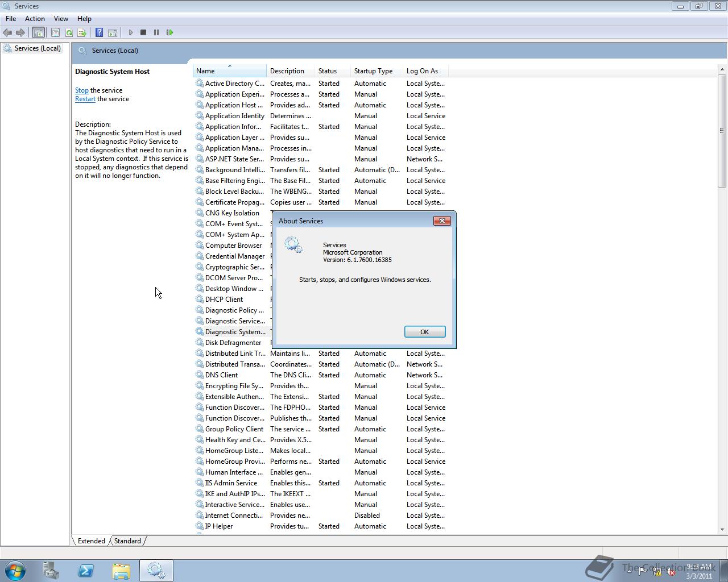Click the Export List toolbar icon
The image size is (728, 582).
point(82,32)
